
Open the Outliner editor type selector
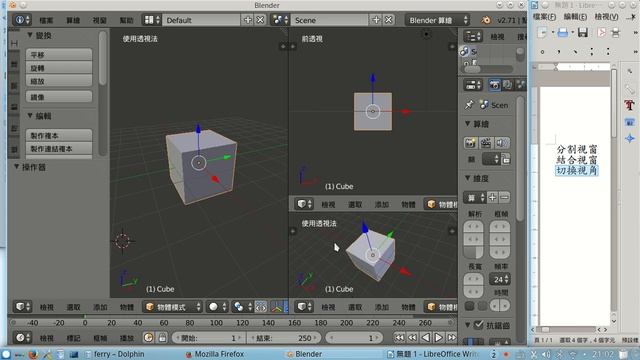coord(472,37)
